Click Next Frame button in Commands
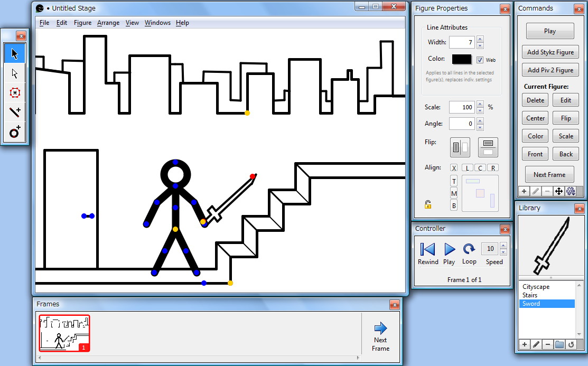588x366 pixels. click(549, 175)
